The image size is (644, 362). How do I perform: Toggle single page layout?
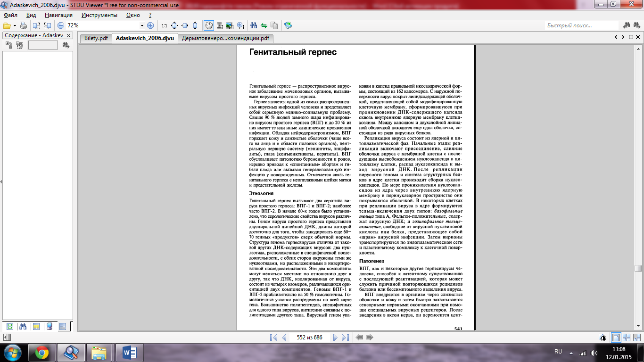[616, 337]
